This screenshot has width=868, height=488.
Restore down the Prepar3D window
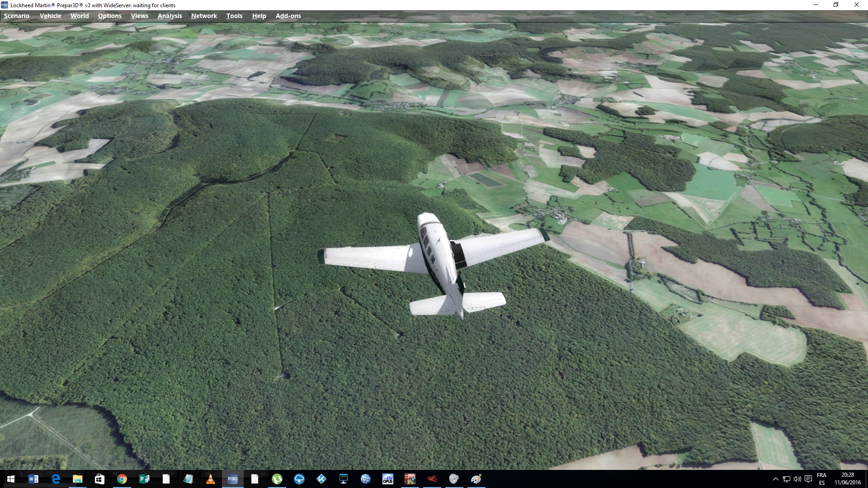point(836,5)
